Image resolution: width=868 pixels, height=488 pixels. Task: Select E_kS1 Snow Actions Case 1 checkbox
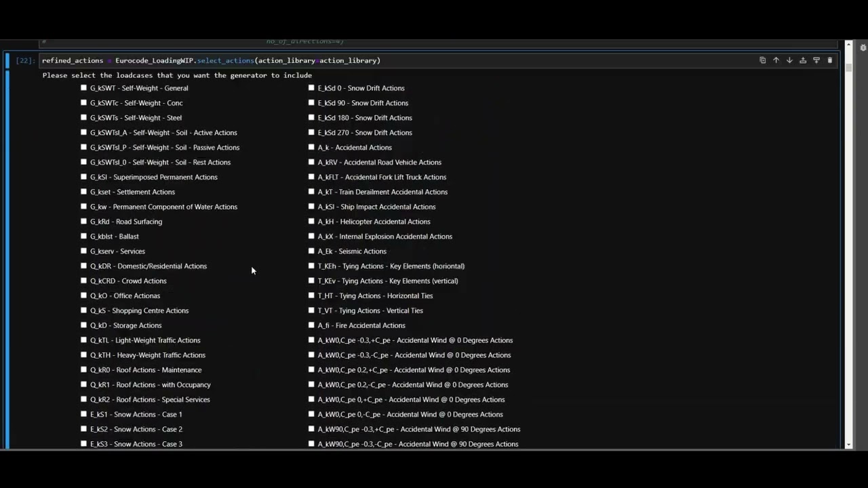click(83, 414)
